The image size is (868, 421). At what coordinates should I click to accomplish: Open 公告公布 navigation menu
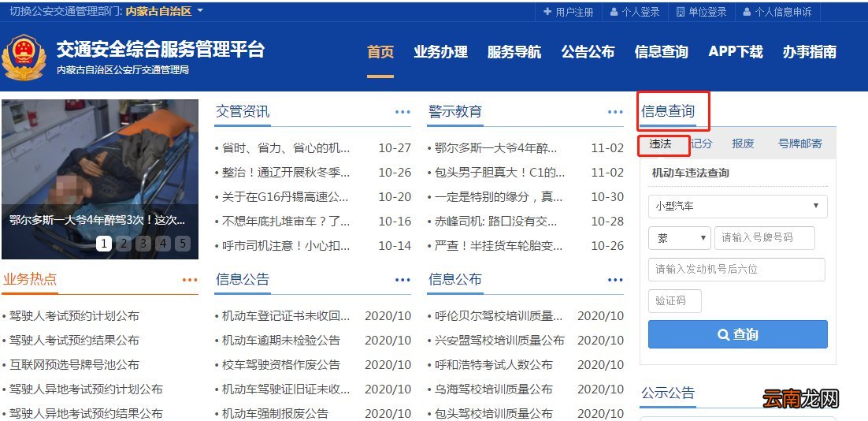coord(588,52)
